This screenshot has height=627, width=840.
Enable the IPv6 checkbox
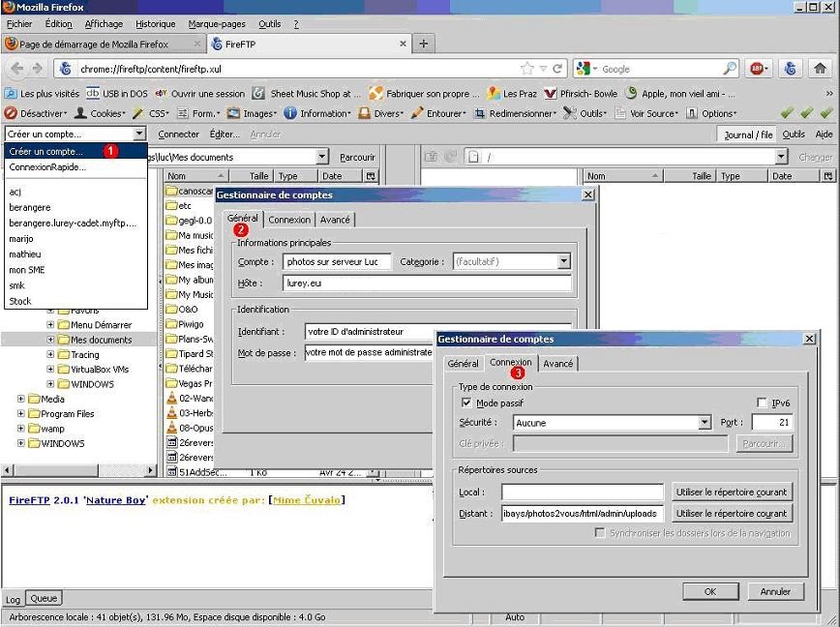pos(763,403)
